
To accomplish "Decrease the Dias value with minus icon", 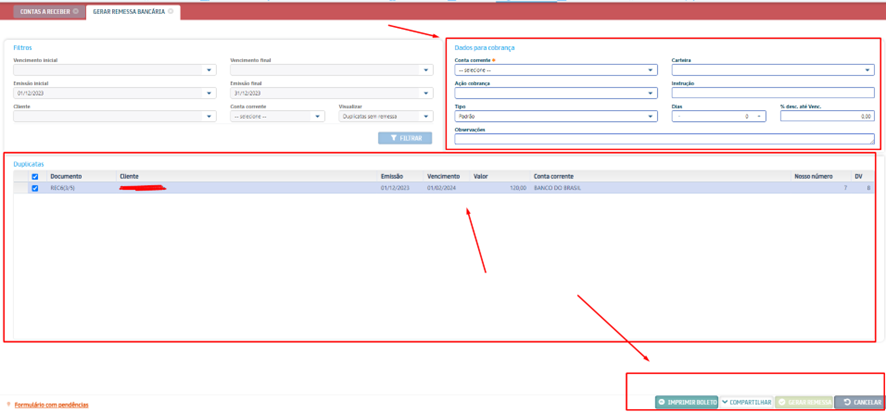I will pyautogui.click(x=678, y=116).
